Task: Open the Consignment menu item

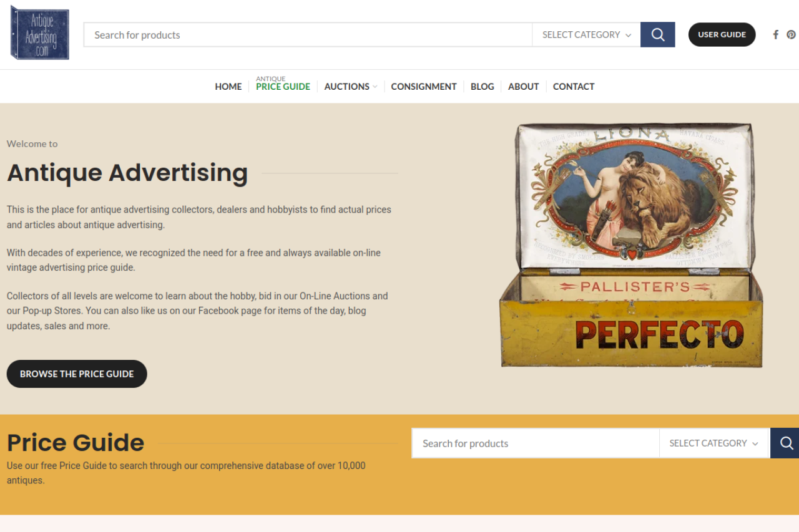Action: click(424, 87)
